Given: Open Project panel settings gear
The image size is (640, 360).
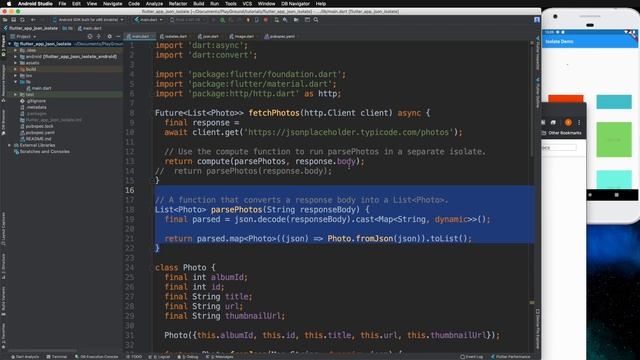Looking at the screenshot, I should coord(109,36).
